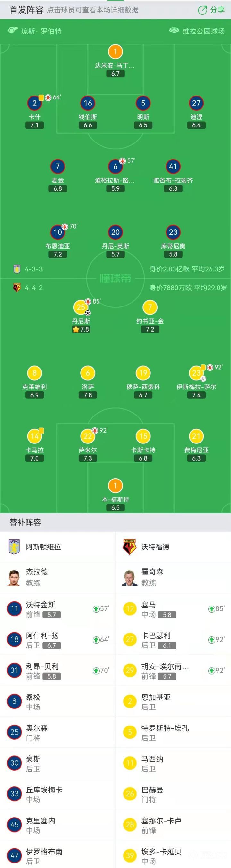
Task: Click substitute 阿什利-扬 number 18 badge
Action: pos(14,640)
